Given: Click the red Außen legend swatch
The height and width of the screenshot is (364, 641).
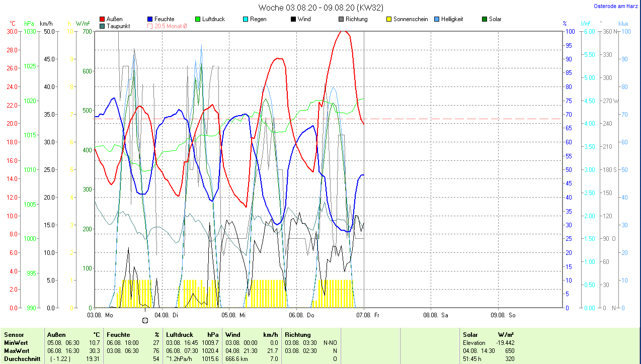Looking at the screenshot, I should click(x=103, y=19).
